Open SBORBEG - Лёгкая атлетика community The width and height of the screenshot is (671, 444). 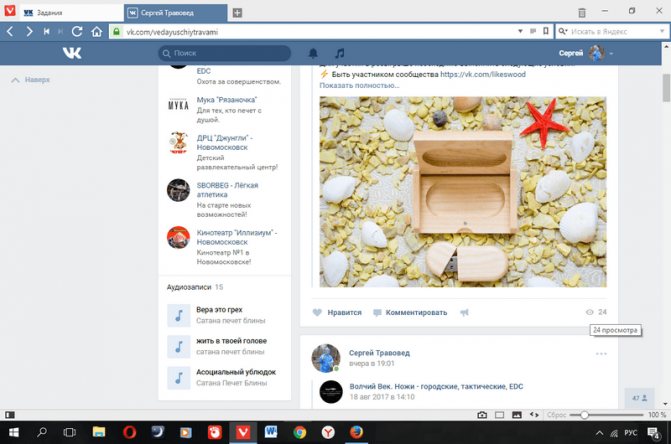click(227, 190)
